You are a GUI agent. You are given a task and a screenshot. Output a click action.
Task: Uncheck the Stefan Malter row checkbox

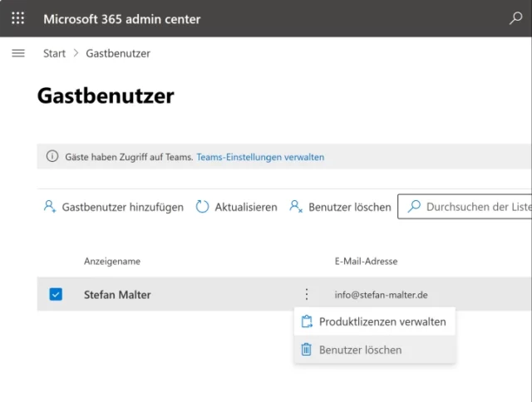56,294
